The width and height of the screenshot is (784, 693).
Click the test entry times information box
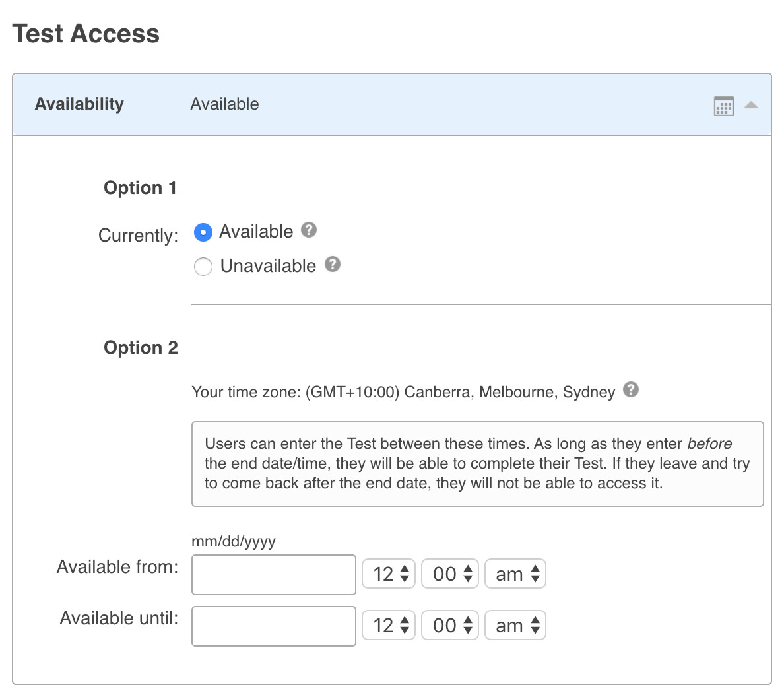coord(477,463)
